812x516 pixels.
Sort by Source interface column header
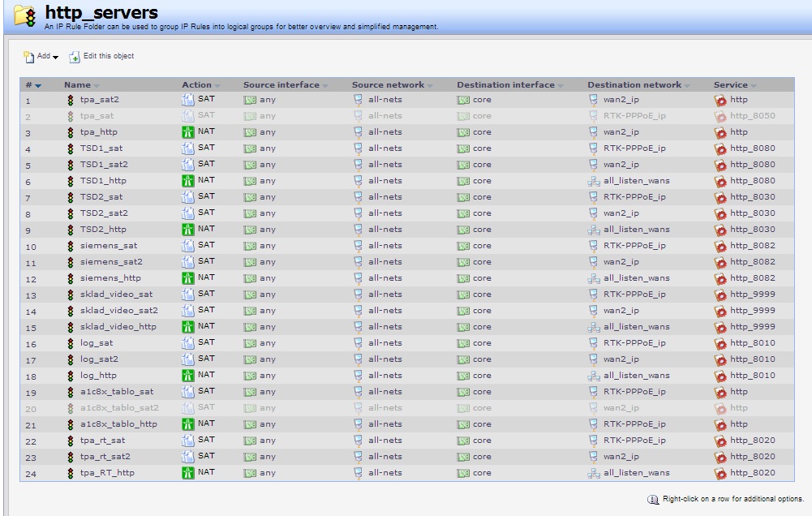(282, 84)
